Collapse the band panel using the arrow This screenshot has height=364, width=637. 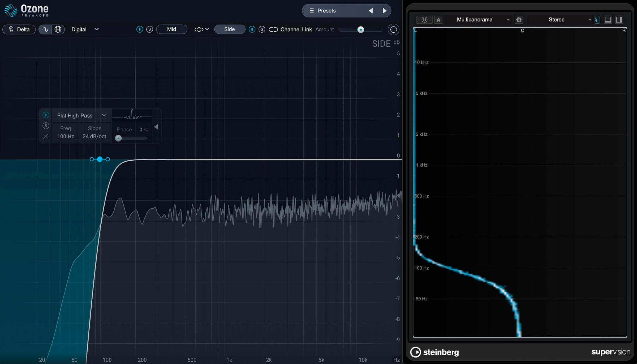click(x=156, y=127)
